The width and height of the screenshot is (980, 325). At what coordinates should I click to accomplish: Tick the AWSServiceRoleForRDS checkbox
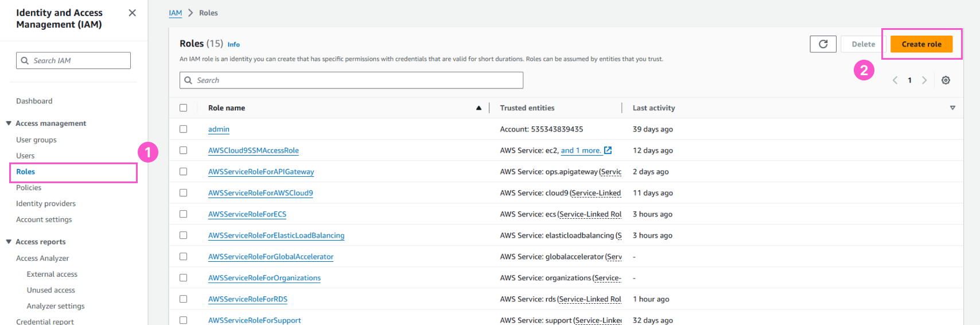pos(184,299)
